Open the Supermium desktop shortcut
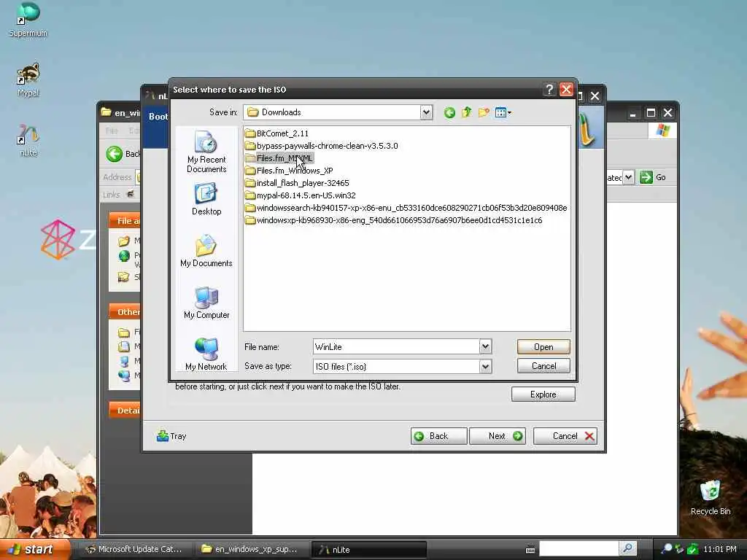 [x=28, y=19]
